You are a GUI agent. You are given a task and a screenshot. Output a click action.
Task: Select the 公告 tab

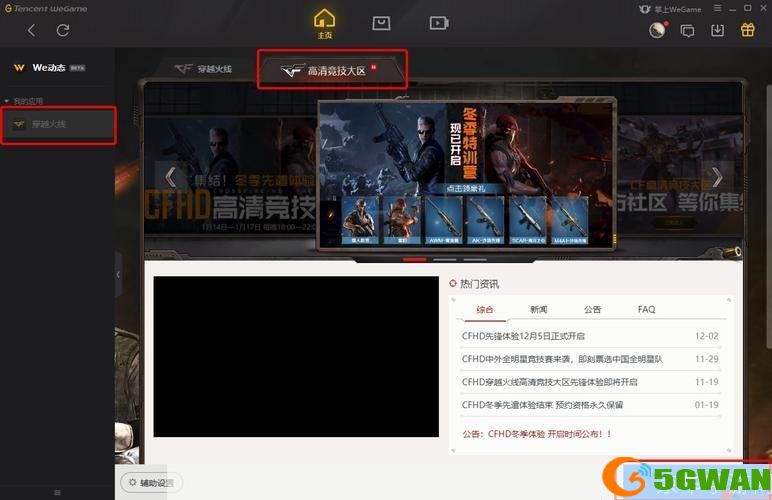pos(592,310)
